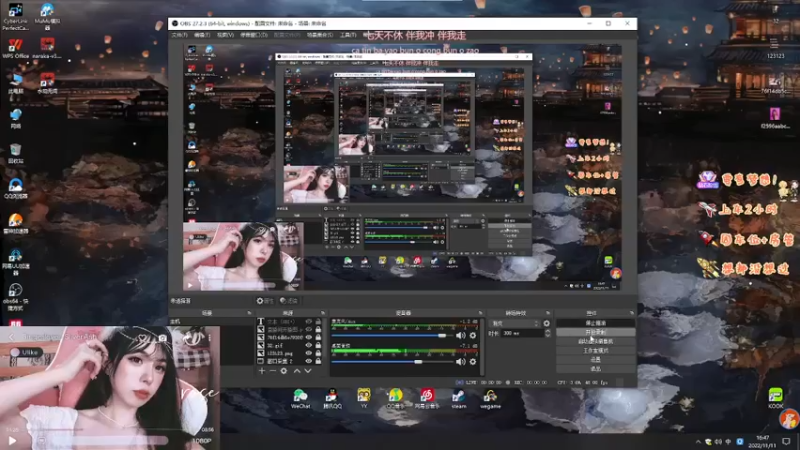Click the Exit button in Controls

click(x=595, y=369)
